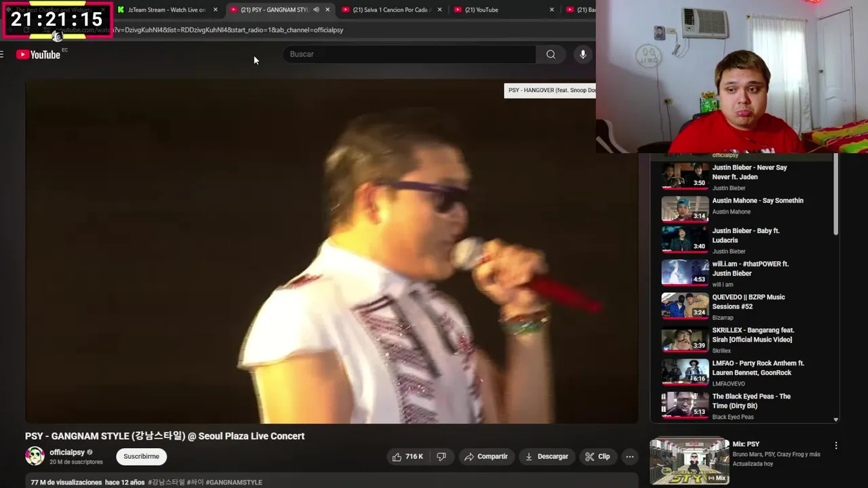Open the Mix: PSY three-dot options menu

click(835, 445)
